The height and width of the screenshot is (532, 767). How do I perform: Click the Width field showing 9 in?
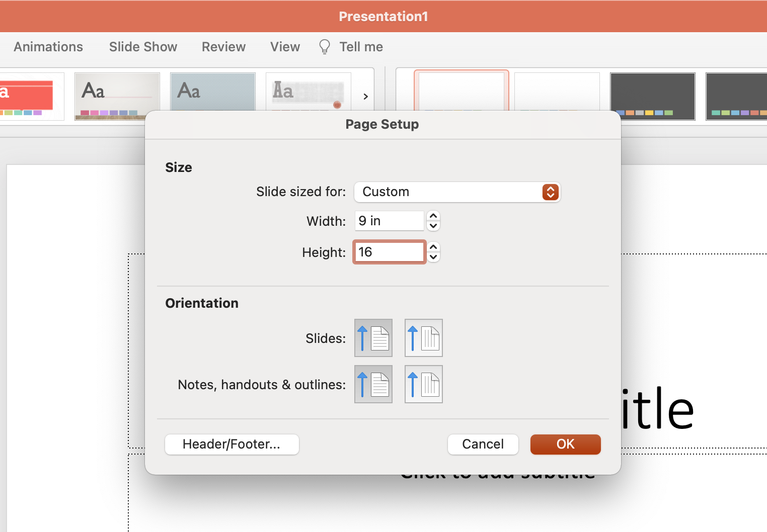pyautogui.click(x=390, y=221)
